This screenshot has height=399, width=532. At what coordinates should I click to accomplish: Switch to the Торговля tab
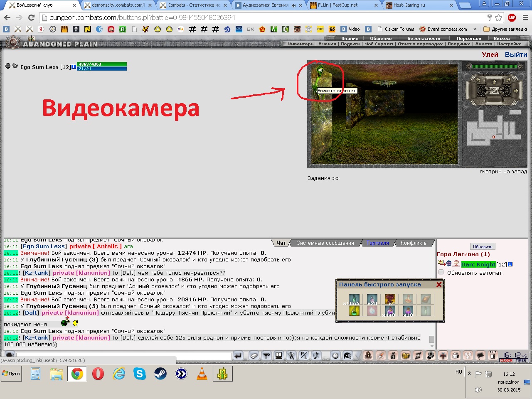click(377, 243)
